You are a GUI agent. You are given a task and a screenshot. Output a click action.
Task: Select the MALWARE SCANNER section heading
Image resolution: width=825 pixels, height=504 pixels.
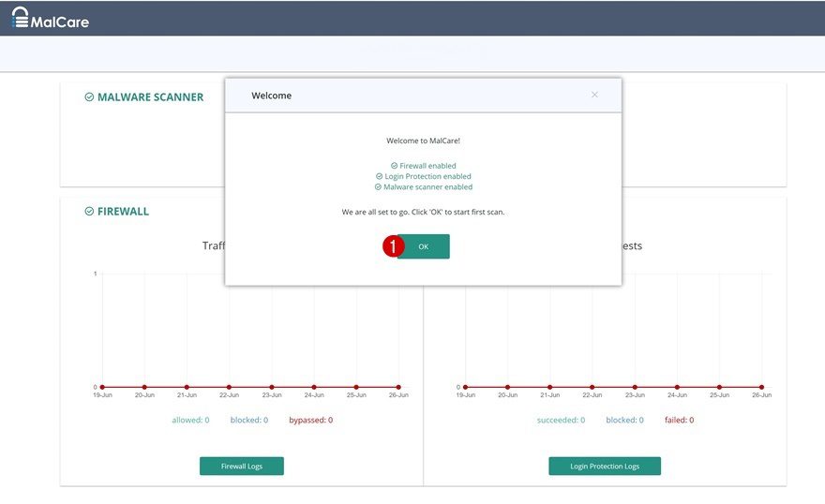pos(150,97)
